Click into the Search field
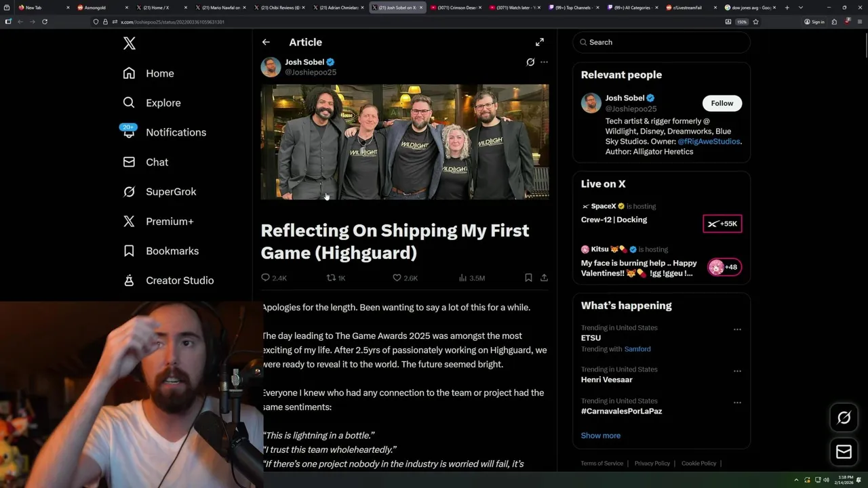The width and height of the screenshot is (868, 488). pos(661,42)
